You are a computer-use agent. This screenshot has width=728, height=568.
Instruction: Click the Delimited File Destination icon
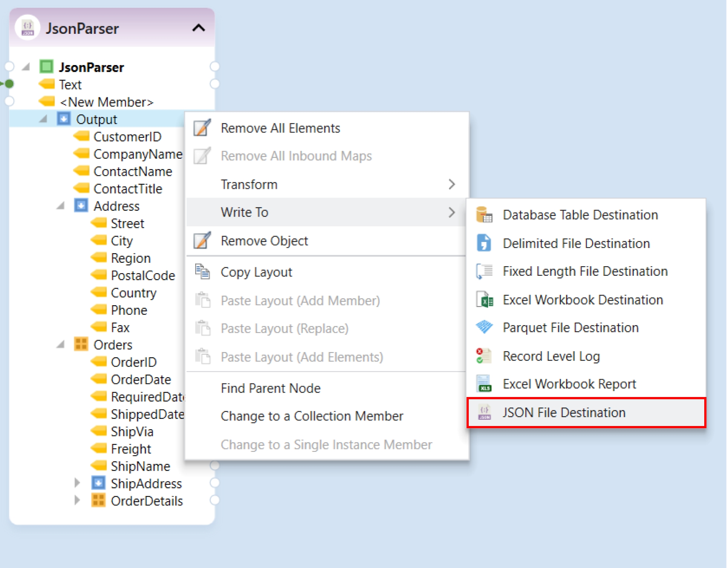[484, 243]
